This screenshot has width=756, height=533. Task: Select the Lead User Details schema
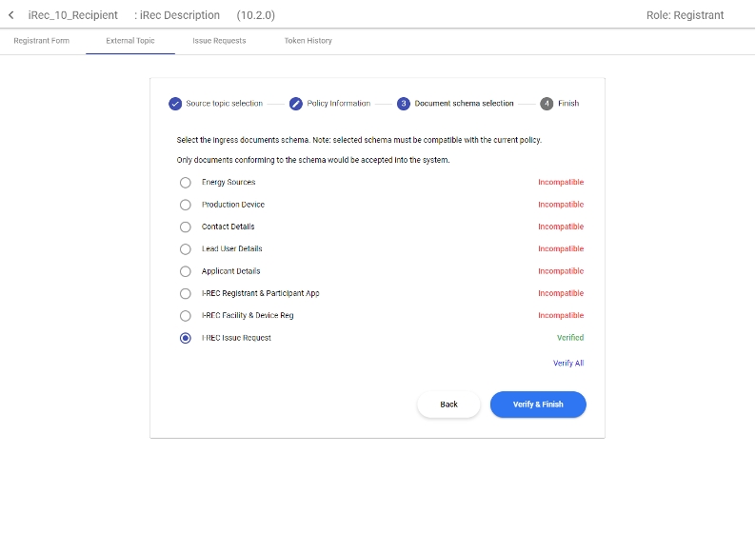[186, 249]
